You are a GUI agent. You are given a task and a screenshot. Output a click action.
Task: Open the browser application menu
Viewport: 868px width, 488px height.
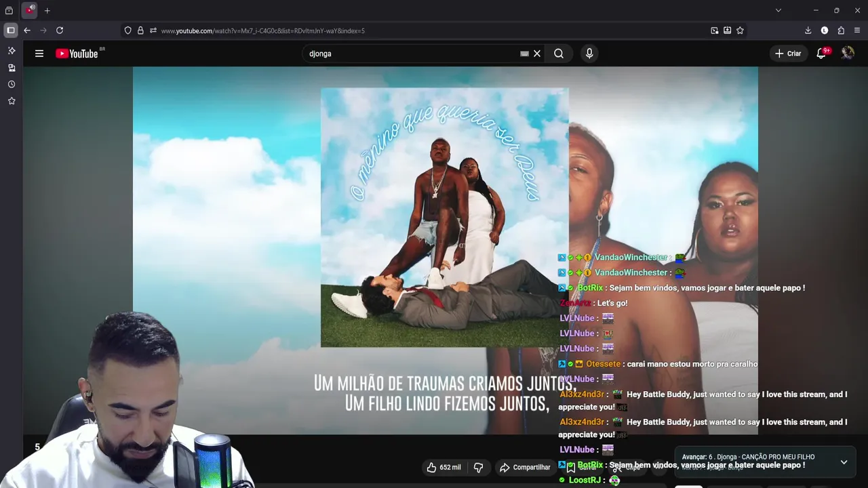click(x=857, y=30)
